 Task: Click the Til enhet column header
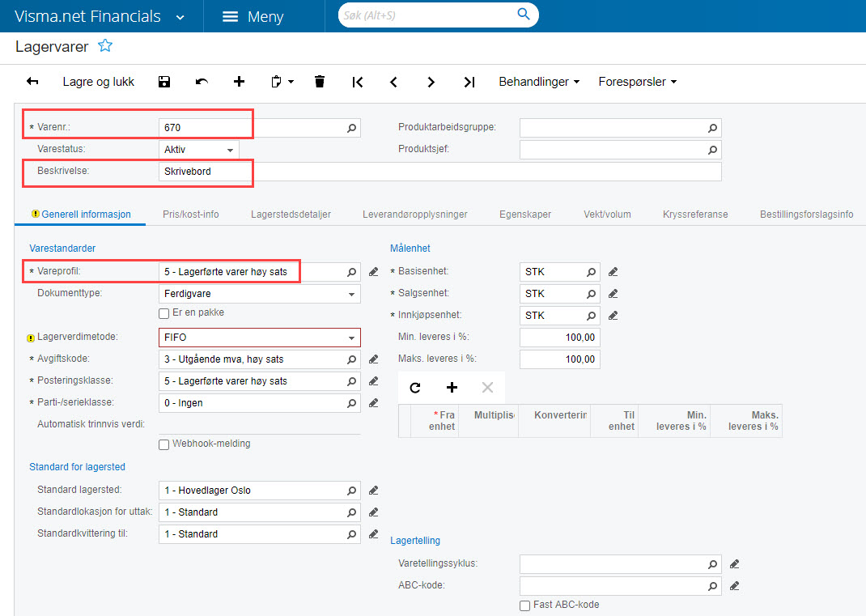[x=615, y=420]
